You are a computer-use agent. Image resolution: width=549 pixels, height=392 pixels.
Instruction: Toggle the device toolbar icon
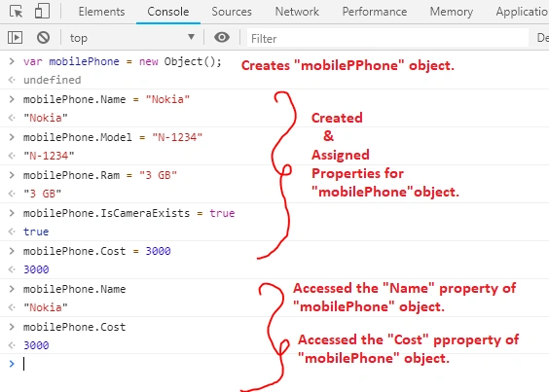(42, 11)
